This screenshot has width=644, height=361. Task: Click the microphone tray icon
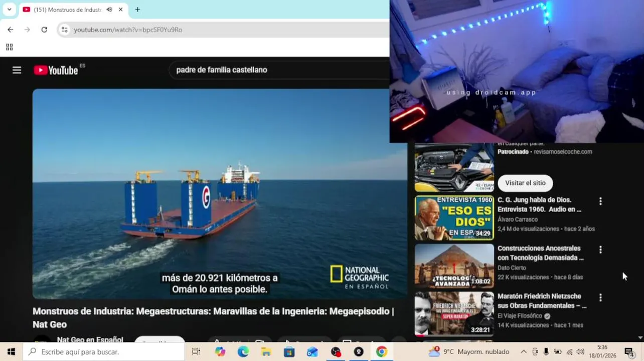tap(546, 352)
